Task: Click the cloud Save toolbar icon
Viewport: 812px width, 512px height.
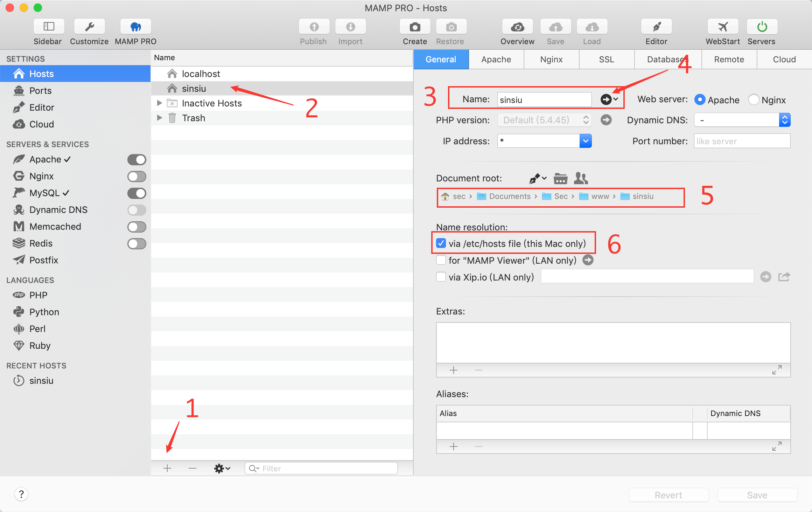Action: 555,27
